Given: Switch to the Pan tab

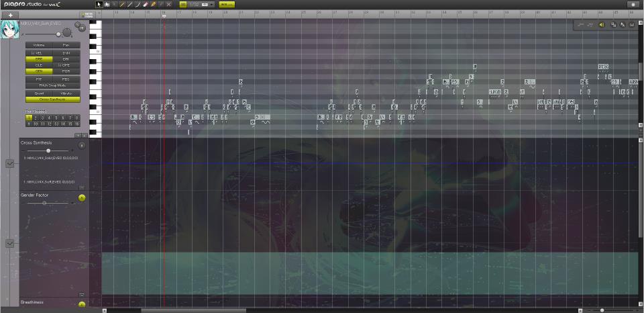Looking at the screenshot, I should pos(66,45).
